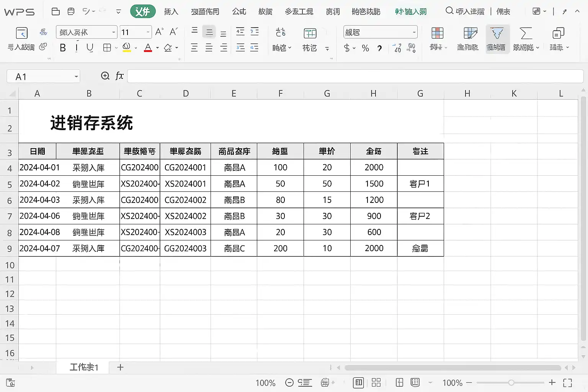Screen dimensions: 588x392
Task: Open the font size 11 dropdown
Action: 148,32
